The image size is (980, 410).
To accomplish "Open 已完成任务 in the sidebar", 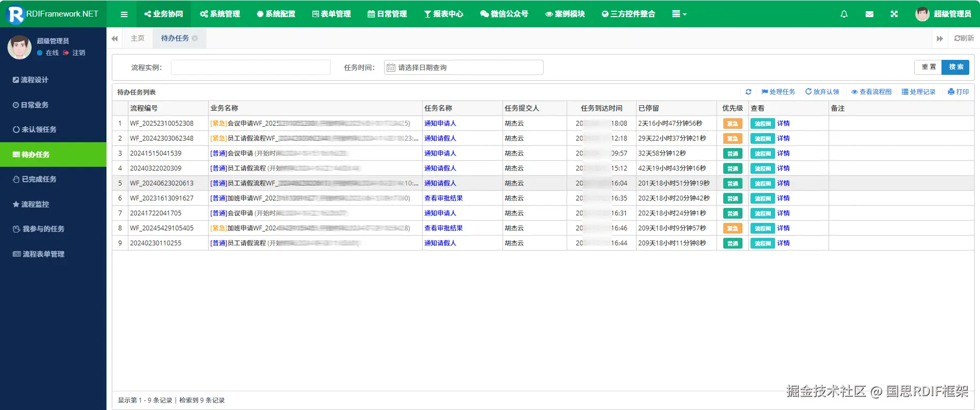I will click(39, 179).
